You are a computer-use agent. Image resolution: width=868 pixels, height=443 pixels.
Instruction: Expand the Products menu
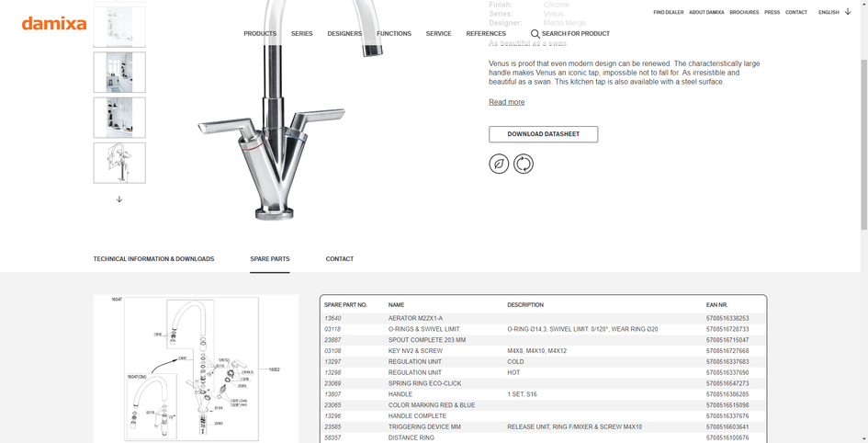tap(260, 34)
